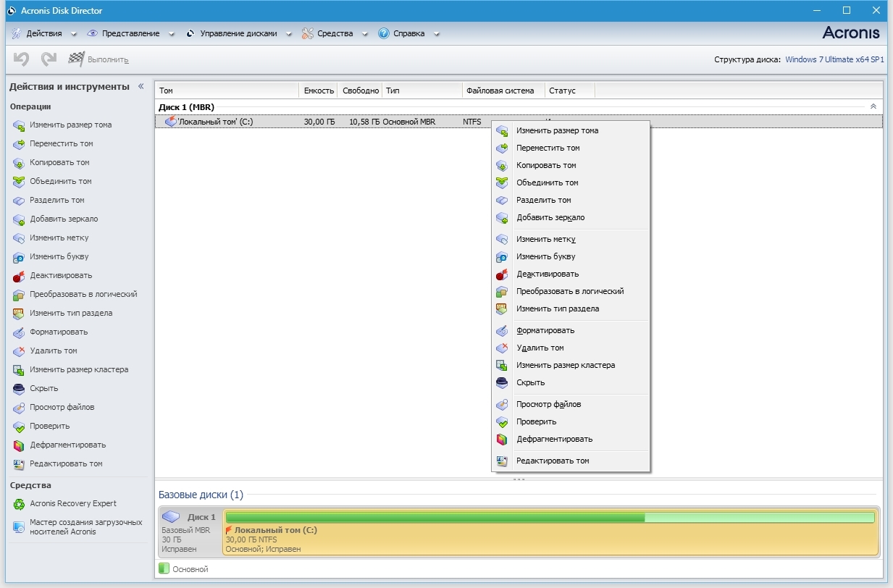
Task: Open the Windows 7 Ultimate x64 SP1 link
Action: pyautogui.click(x=834, y=59)
